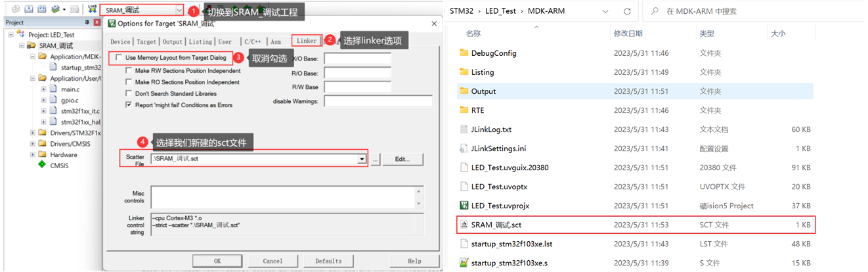868x272 pixels.
Task: Expand the Scatter File dropdown list
Action: pos(361,159)
